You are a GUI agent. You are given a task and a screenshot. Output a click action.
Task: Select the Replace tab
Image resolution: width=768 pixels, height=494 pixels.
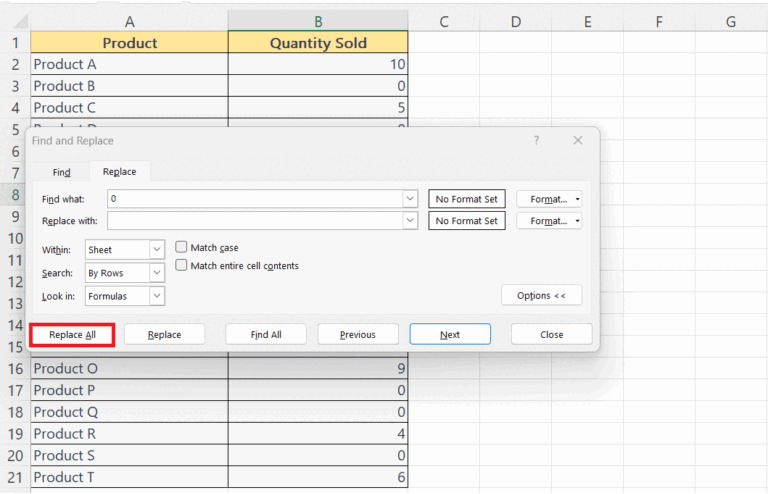[119, 172]
